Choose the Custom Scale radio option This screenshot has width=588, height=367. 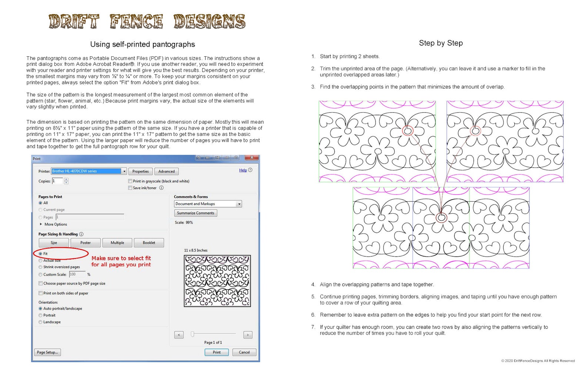coord(40,274)
